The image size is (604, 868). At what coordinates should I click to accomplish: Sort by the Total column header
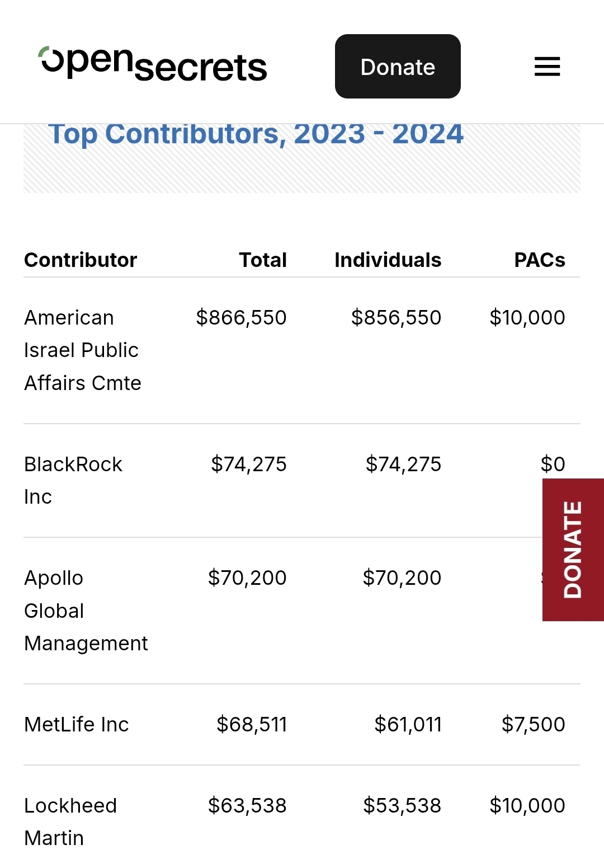coord(263,260)
